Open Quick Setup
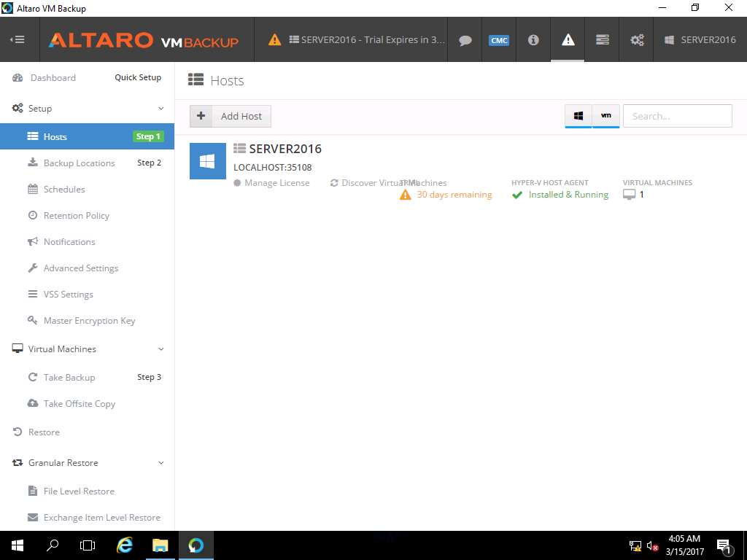Viewport: 747px width, 560px height. pyautogui.click(x=138, y=77)
